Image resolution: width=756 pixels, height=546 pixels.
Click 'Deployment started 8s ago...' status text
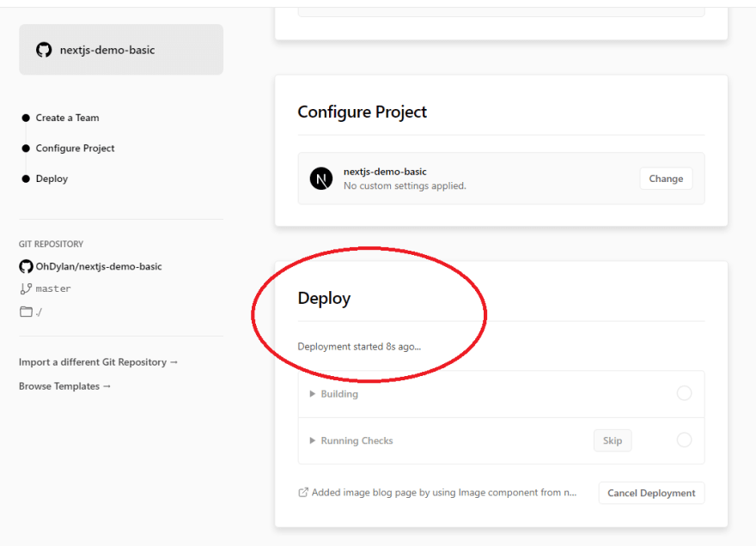(359, 347)
